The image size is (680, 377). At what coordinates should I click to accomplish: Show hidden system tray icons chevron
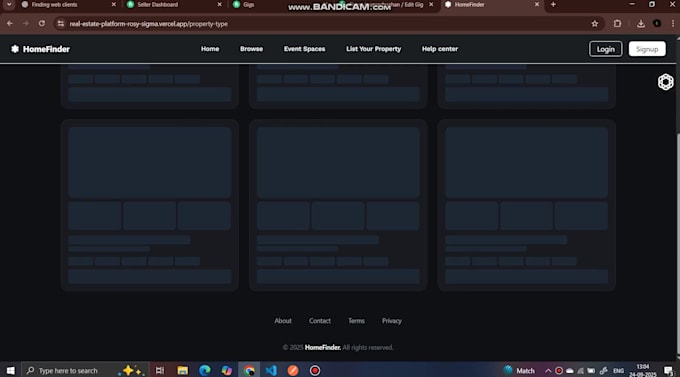point(548,371)
